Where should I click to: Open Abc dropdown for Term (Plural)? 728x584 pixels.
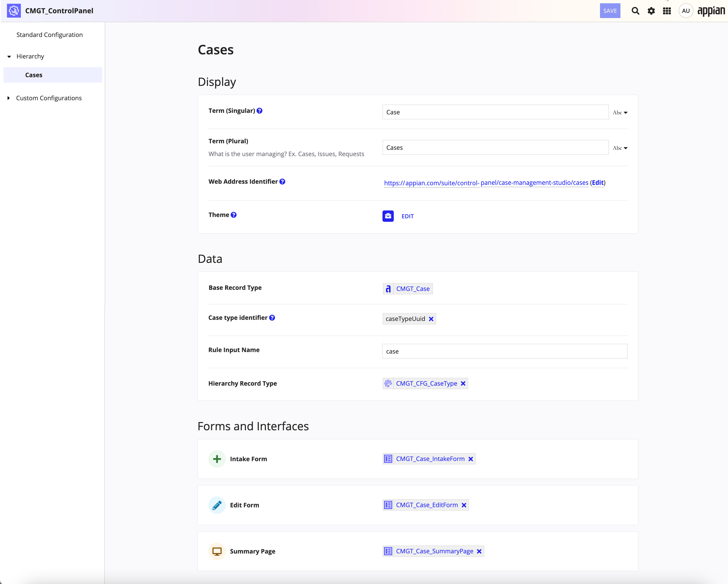[620, 148]
